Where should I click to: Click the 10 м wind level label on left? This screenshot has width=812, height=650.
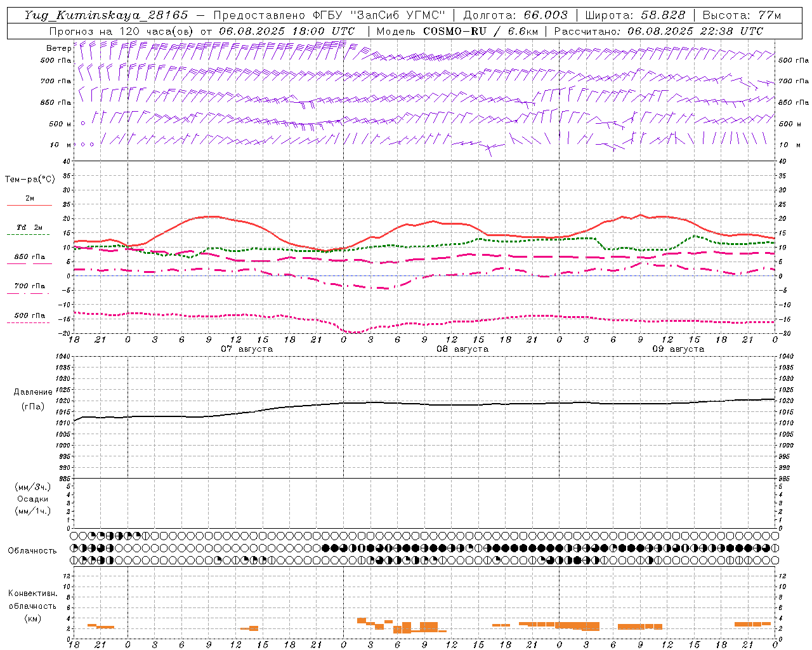pos(61,145)
